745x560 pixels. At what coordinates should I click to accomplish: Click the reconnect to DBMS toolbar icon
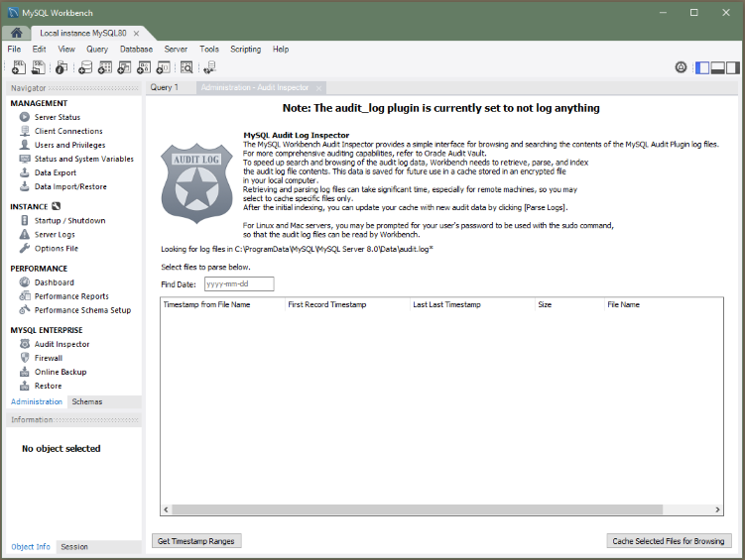point(208,67)
